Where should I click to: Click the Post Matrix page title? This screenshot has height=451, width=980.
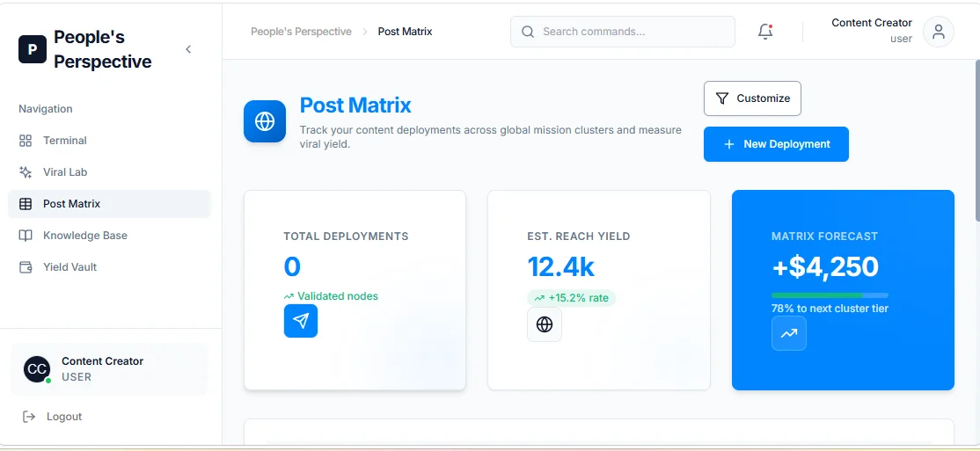[355, 105]
